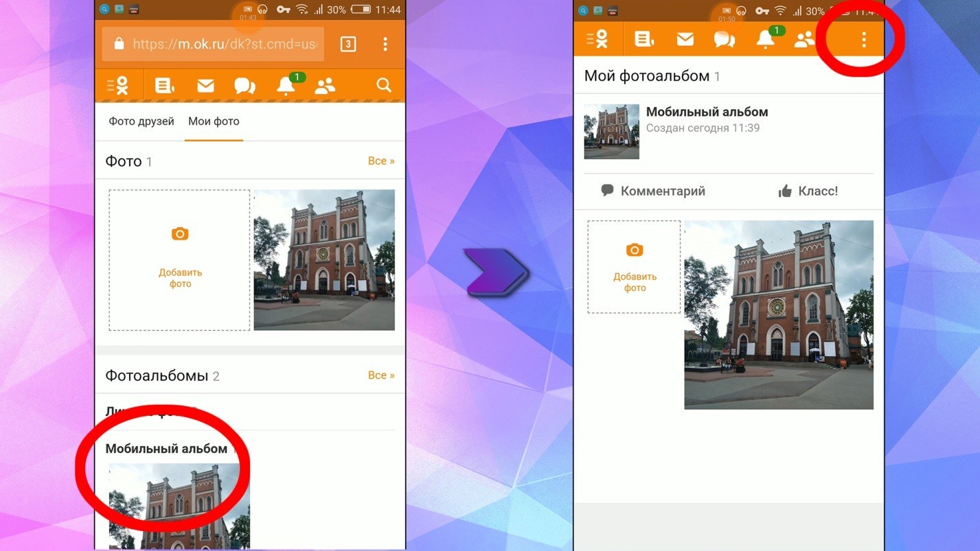Screen dimensions: 980x551
Task: Tap Добавить фото tile in left phone
Action: (179, 260)
